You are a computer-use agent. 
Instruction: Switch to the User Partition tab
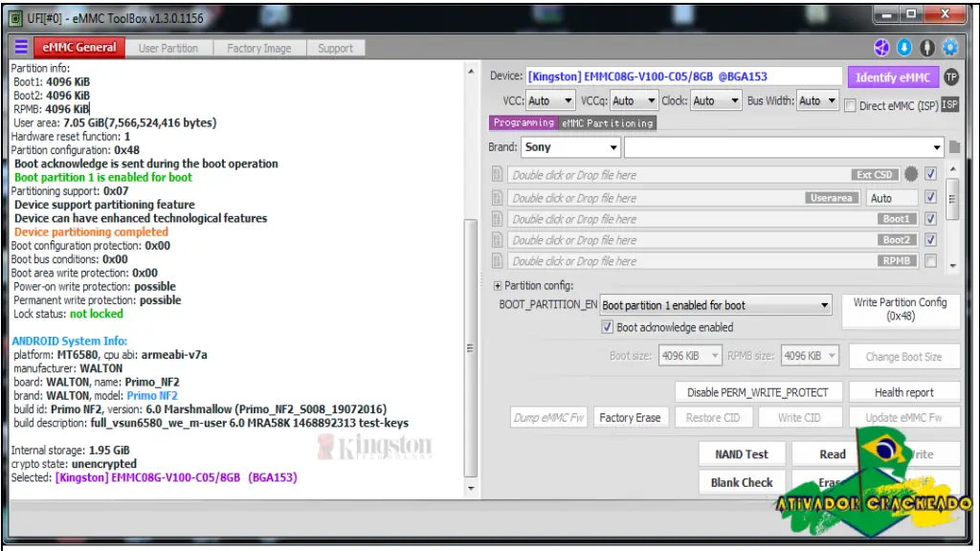168,48
